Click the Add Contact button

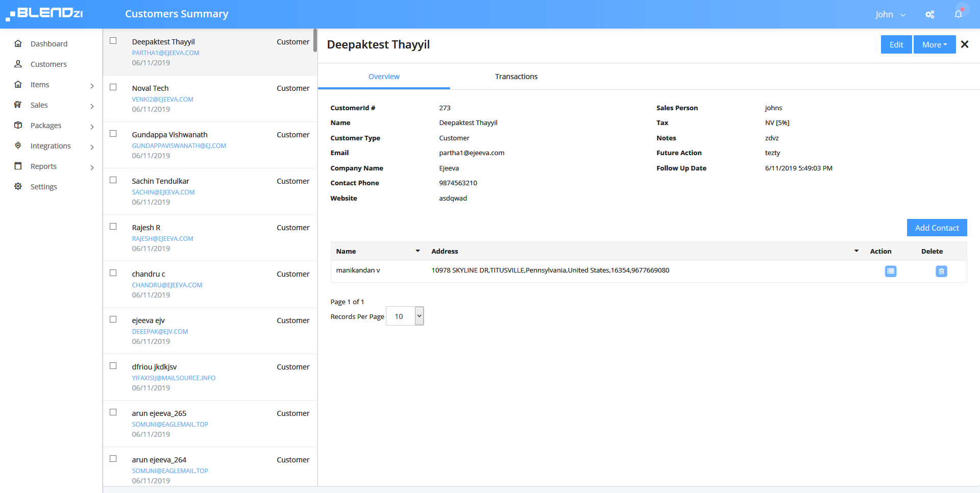tap(937, 228)
